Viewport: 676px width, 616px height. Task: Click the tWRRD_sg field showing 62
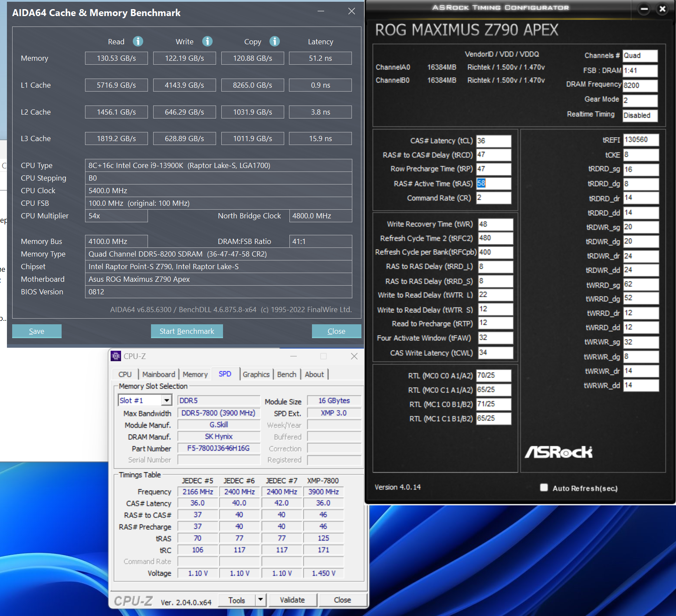click(x=641, y=284)
